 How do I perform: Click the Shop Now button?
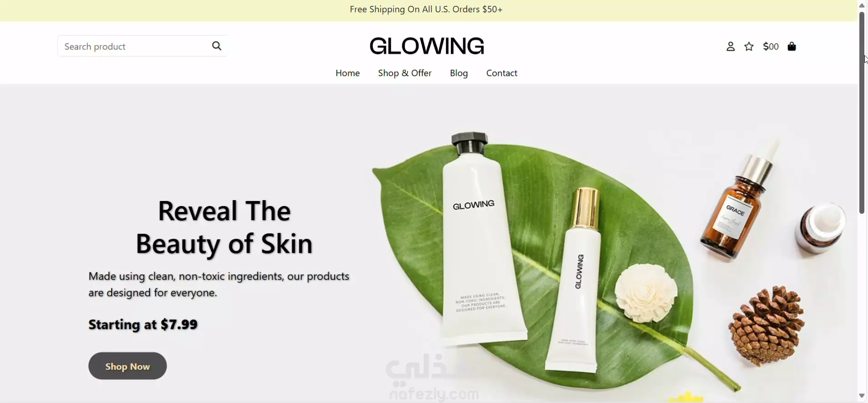click(128, 366)
